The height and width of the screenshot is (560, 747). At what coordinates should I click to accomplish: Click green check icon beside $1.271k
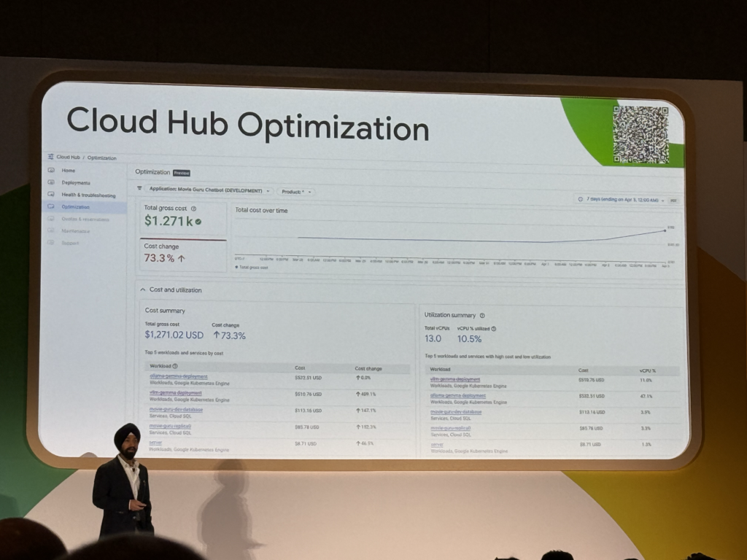198,222
